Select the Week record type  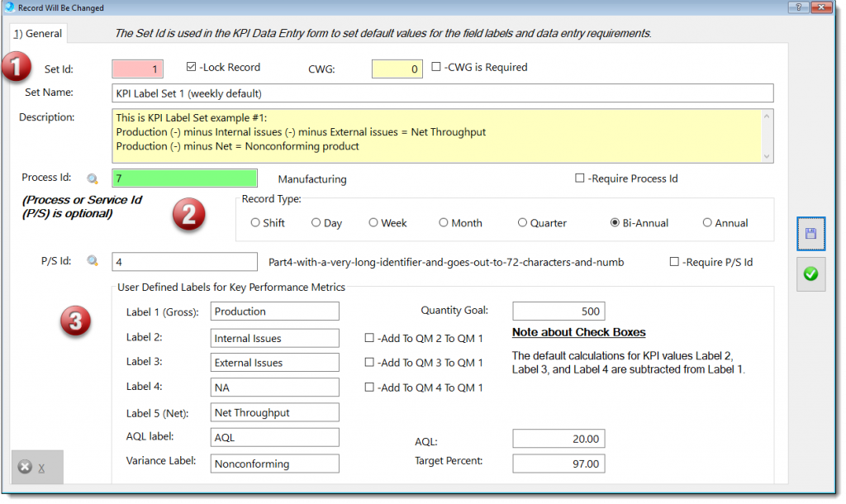click(x=373, y=222)
